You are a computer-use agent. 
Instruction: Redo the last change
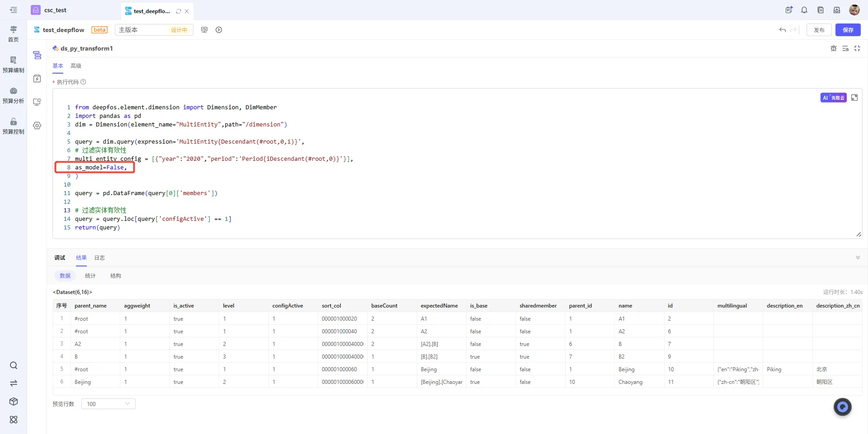click(793, 30)
